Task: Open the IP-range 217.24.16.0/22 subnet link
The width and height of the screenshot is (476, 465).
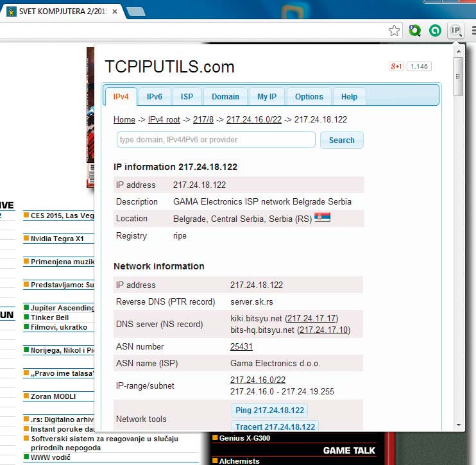Action: click(x=258, y=380)
